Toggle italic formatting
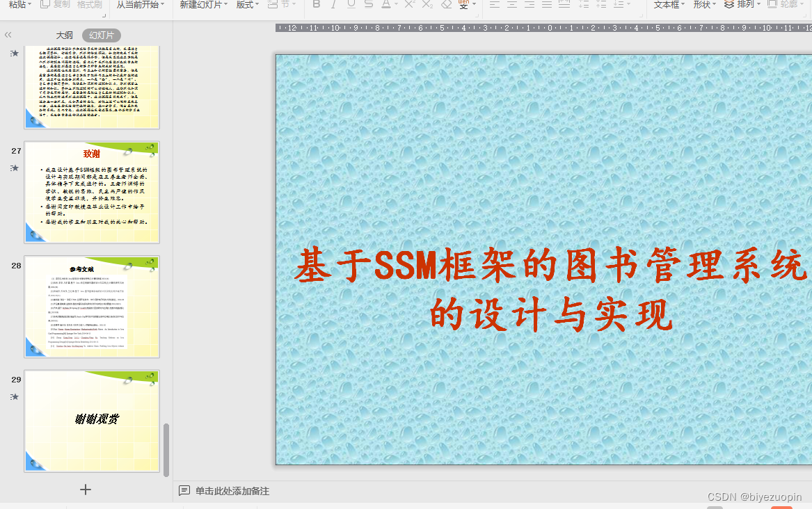 click(333, 4)
